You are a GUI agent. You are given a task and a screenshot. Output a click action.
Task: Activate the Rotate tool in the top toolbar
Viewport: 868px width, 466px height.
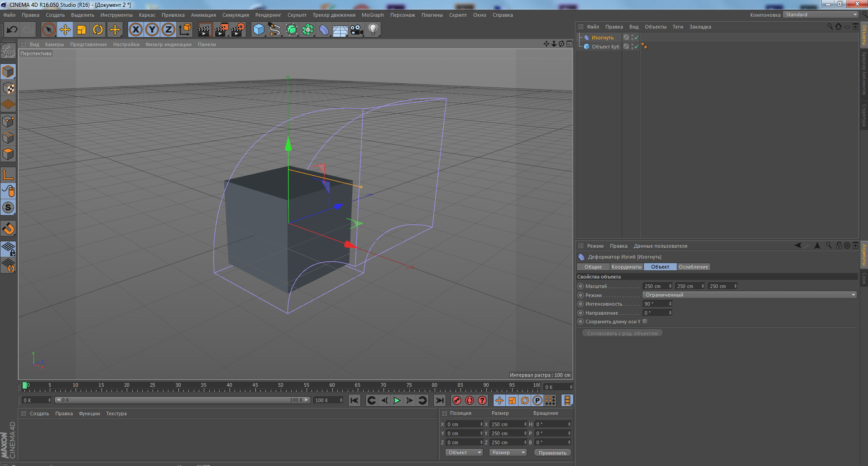tap(98, 30)
